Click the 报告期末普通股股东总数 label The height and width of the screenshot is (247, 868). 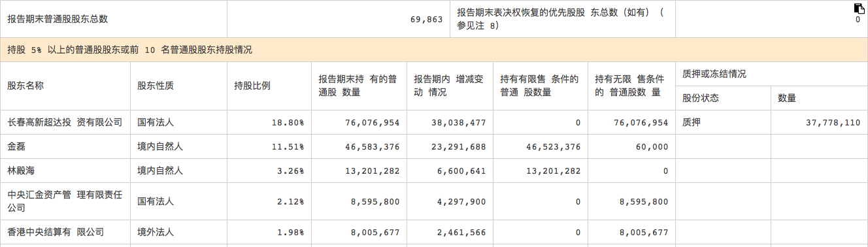[x=58, y=19]
